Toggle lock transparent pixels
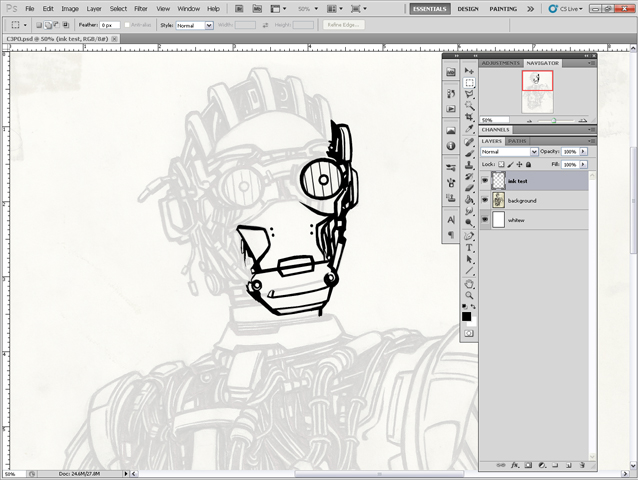This screenshot has width=638, height=480. [501, 164]
